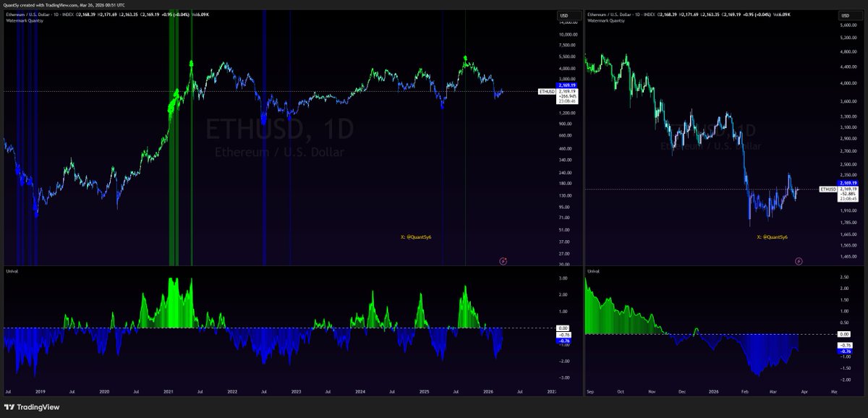Click the 2019 label on left time axis
Viewport: 868px width, 418px height.
pos(39,391)
